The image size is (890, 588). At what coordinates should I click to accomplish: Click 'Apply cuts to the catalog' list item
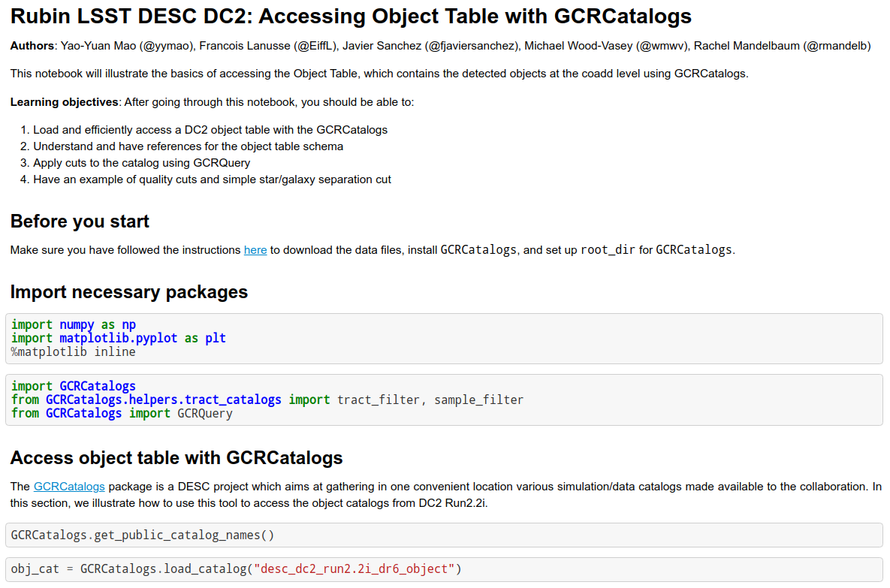pyautogui.click(x=142, y=163)
